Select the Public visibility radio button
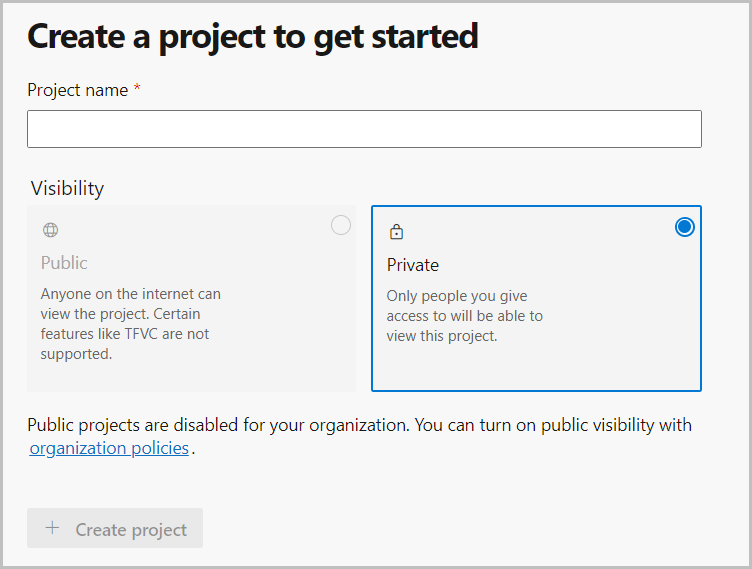Viewport: 752px width, 569px height. (341, 226)
